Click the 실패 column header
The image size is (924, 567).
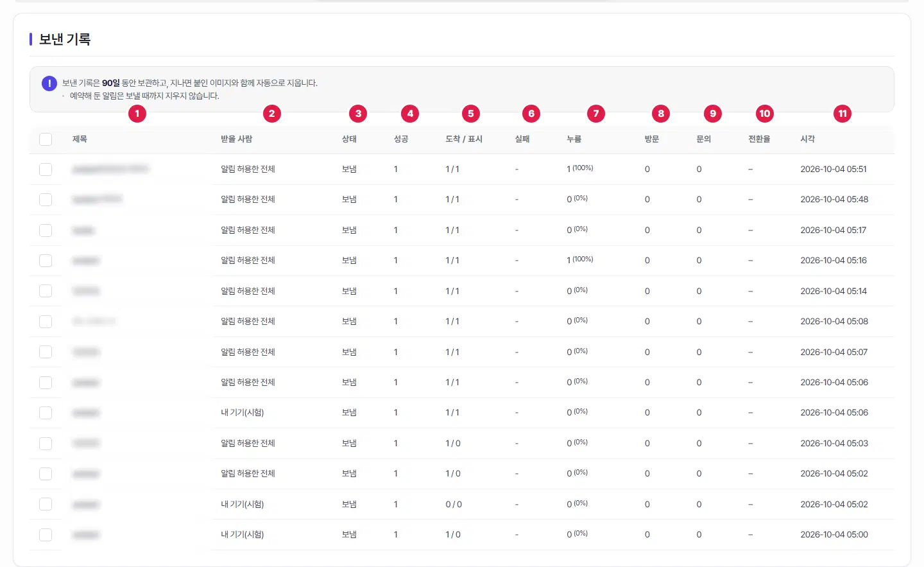tap(522, 139)
